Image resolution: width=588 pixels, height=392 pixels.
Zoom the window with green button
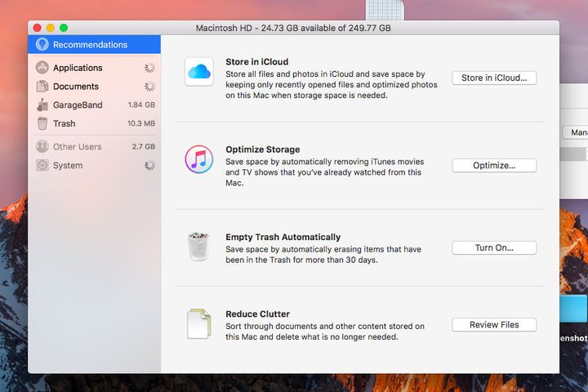(64, 28)
